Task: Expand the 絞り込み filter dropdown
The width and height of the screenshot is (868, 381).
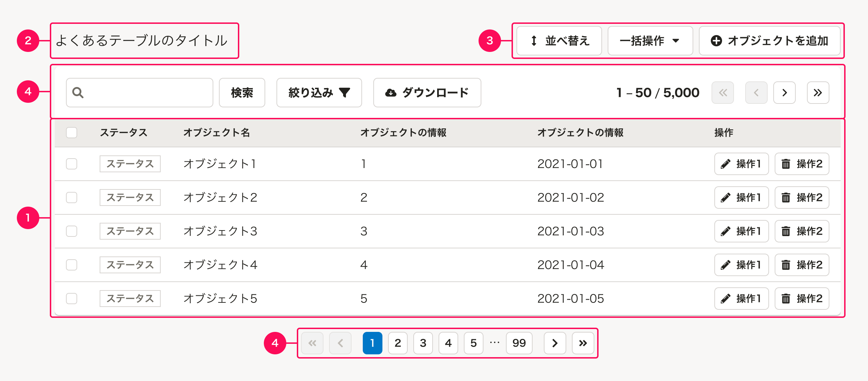Action: 319,93
